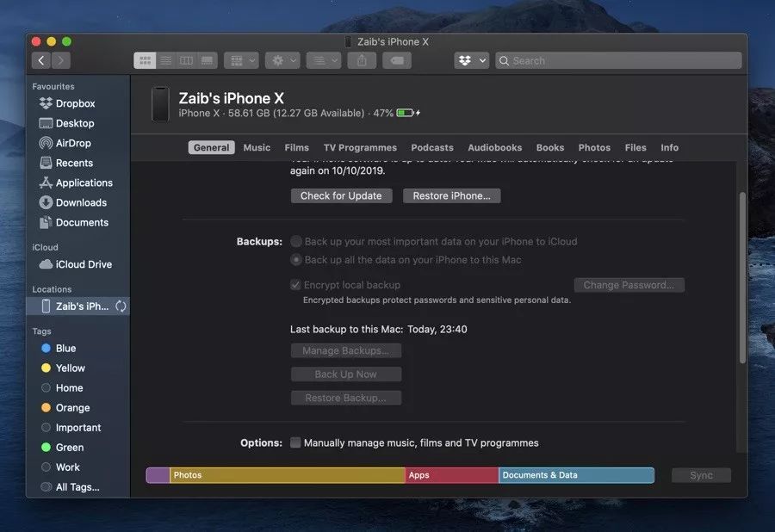Click the Edit Tags toolbar button
Image resolution: width=775 pixels, height=532 pixels.
coord(397,60)
